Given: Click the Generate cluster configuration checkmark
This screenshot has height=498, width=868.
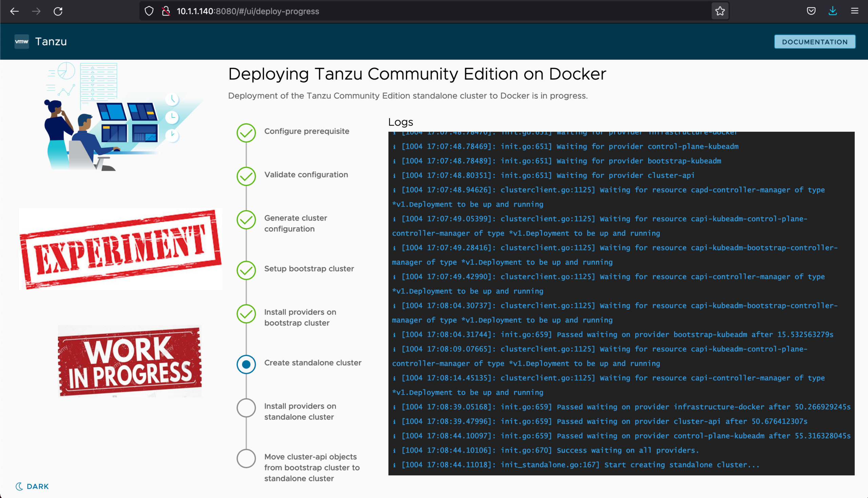Looking at the screenshot, I should (246, 220).
